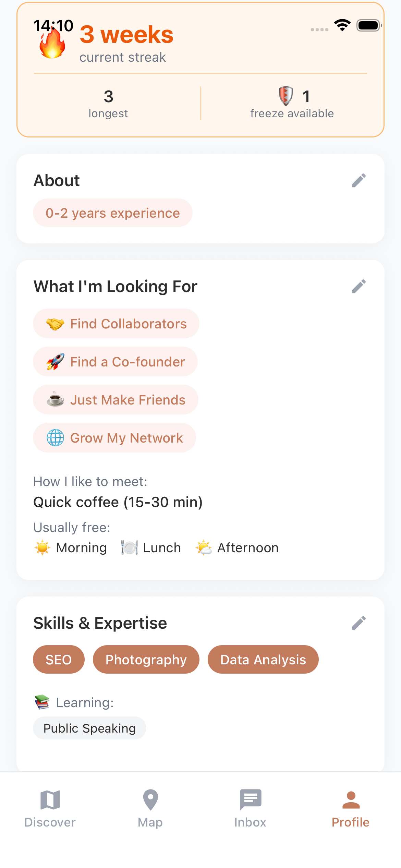Viewport: 401px width, 868px height.
Task: Click the 3 weeks current streak text
Action: tap(126, 35)
